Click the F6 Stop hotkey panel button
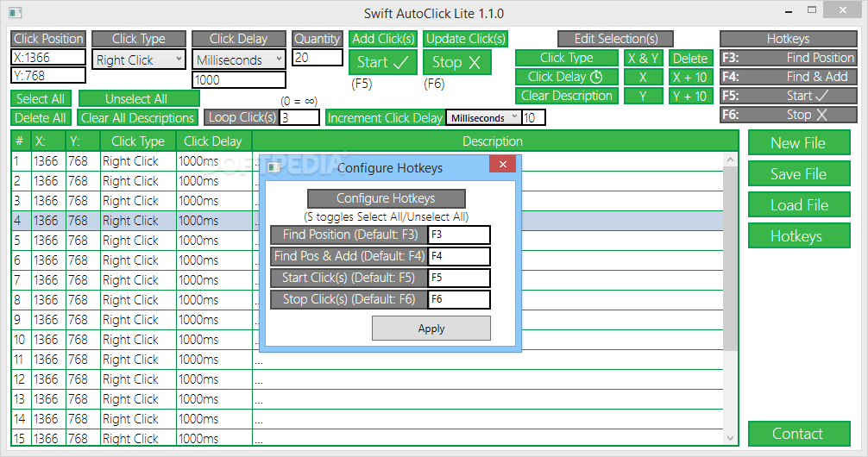This screenshot has height=457, width=868. click(x=789, y=115)
